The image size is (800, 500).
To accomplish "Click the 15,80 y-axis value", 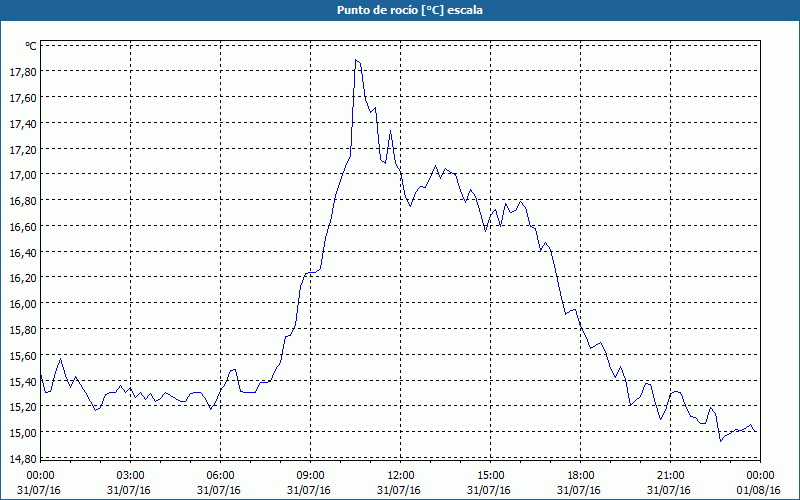I will click(23, 330).
